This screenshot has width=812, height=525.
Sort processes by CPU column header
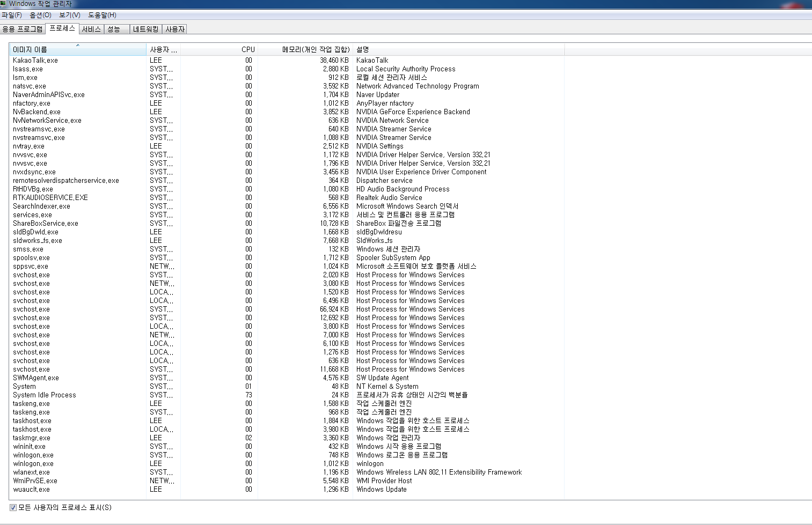pos(219,49)
